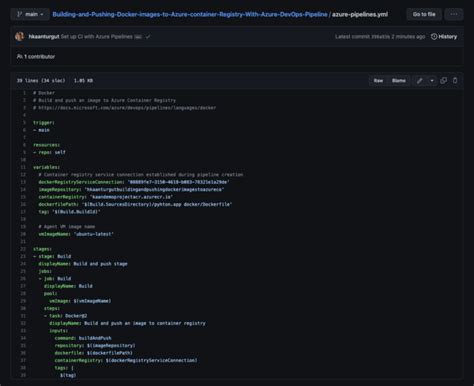
Task: Open the latest commit hash link
Action: click(x=380, y=37)
